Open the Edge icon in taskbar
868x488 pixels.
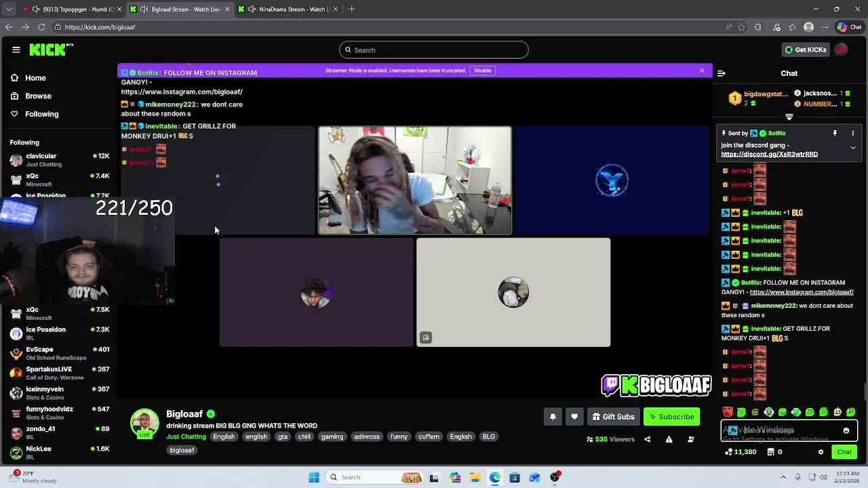[495, 477]
